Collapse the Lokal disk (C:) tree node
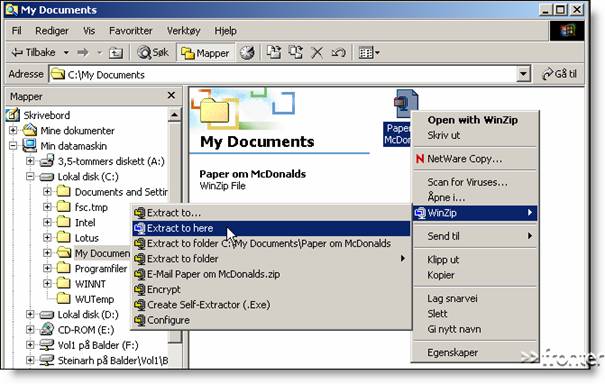Screen dimensions: 605x384 (30, 176)
